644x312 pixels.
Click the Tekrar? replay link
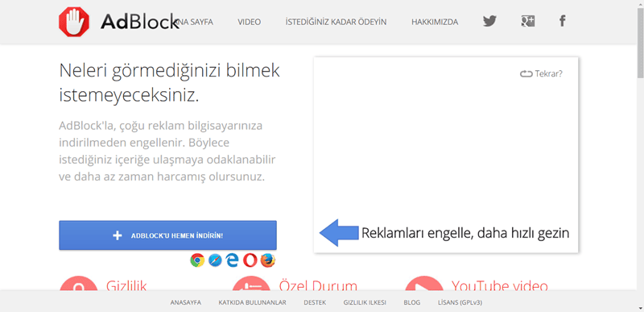point(548,74)
